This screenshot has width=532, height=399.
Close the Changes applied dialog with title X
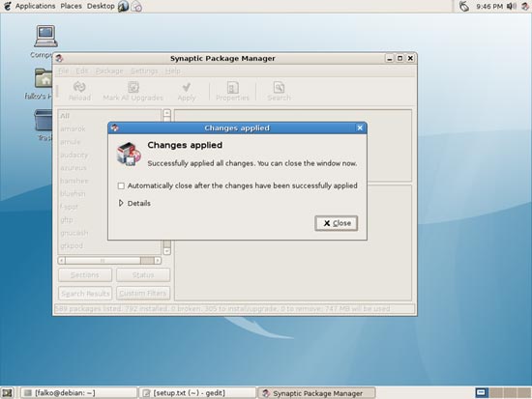tap(360, 128)
